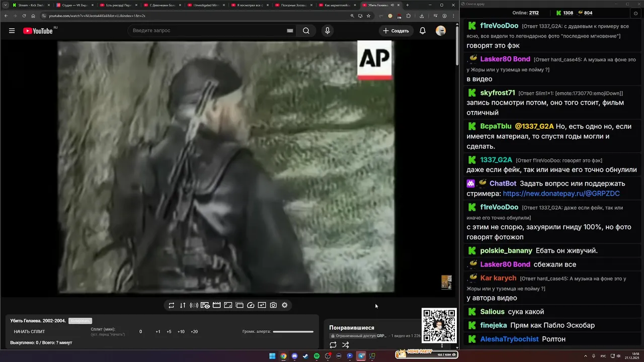The height and width of the screenshot is (362, 644).
Task: Open the Понравившиеся playlist title
Action: point(352,328)
